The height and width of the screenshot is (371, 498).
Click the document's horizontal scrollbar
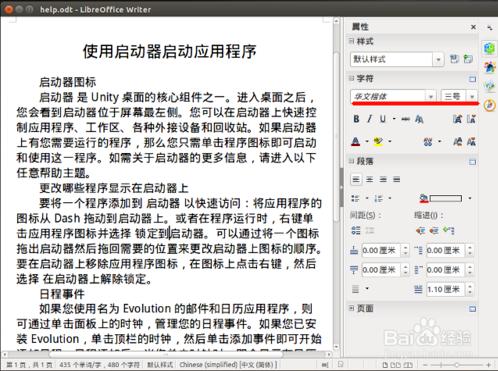pyautogui.click(x=167, y=354)
